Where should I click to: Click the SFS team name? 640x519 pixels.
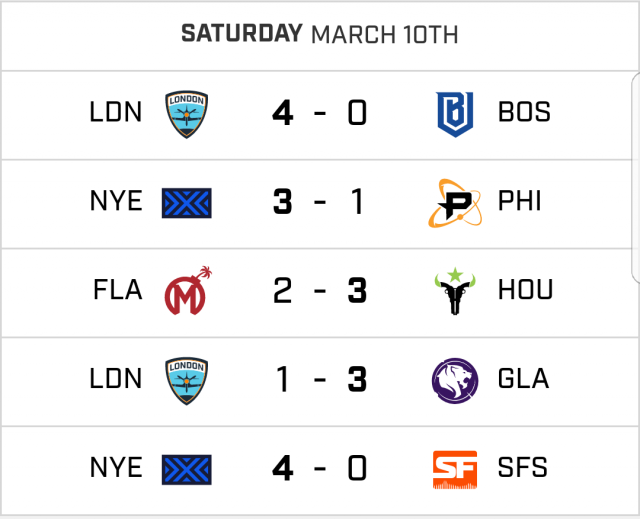(523, 469)
